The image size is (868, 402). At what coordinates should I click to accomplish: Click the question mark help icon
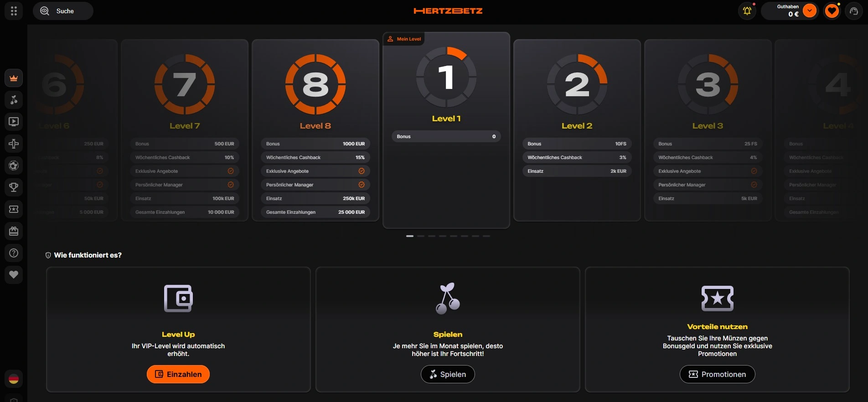click(14, 253)
